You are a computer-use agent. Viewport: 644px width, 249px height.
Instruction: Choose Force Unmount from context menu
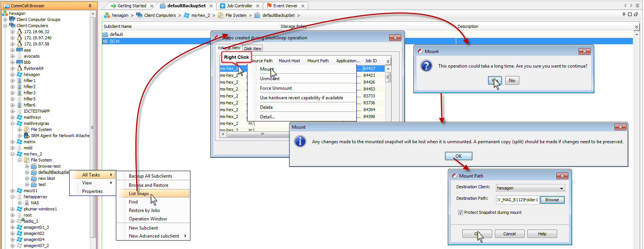tap(276, 88)
